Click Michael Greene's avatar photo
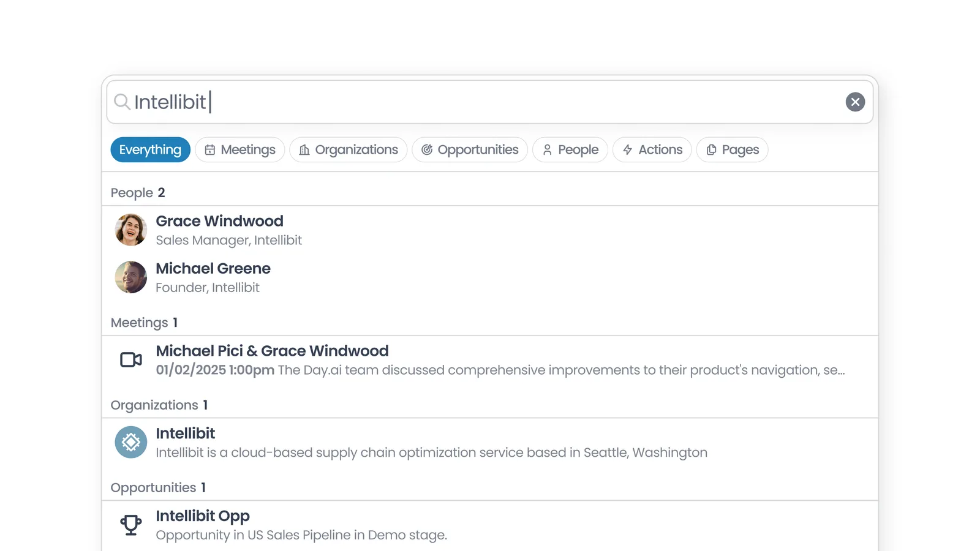 pyautogui.click(x=131, y=277)
